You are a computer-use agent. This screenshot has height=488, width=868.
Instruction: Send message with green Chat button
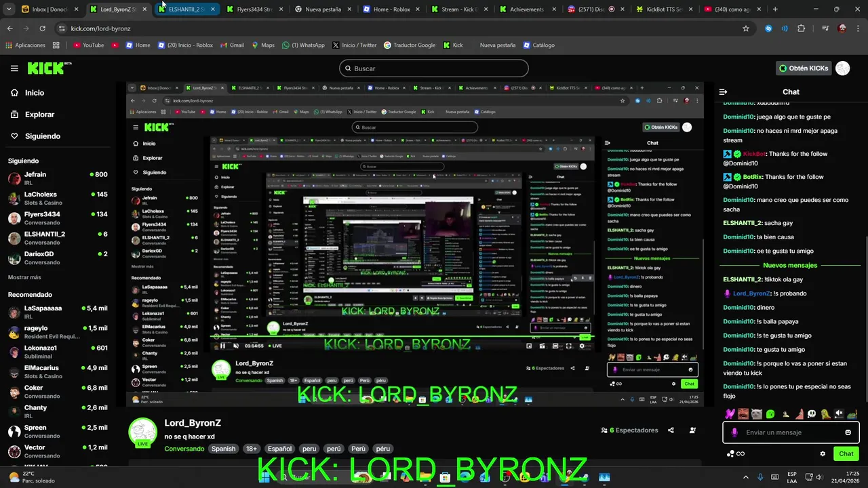click(846, 453)
